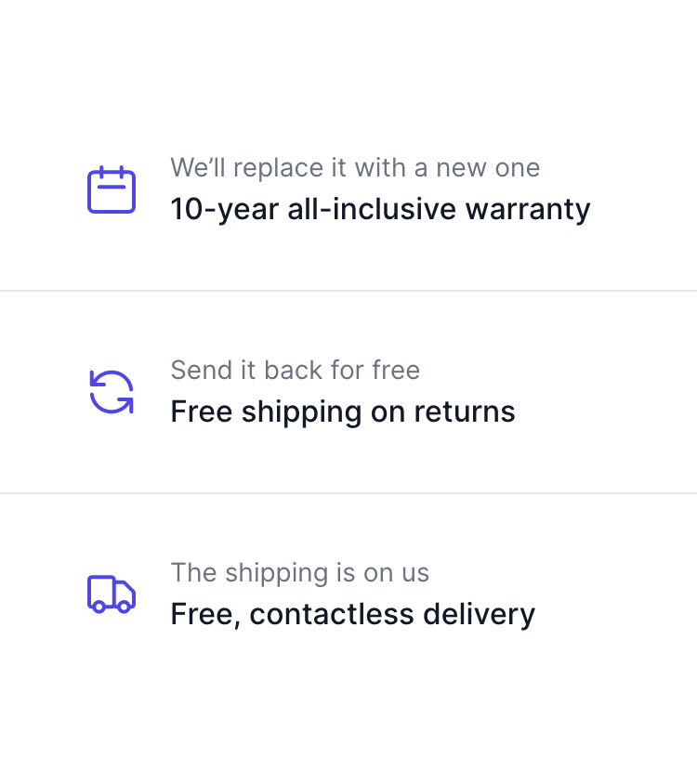
Task: Select the "10-year" text in the warranty heading
Action: coord(224,210)
